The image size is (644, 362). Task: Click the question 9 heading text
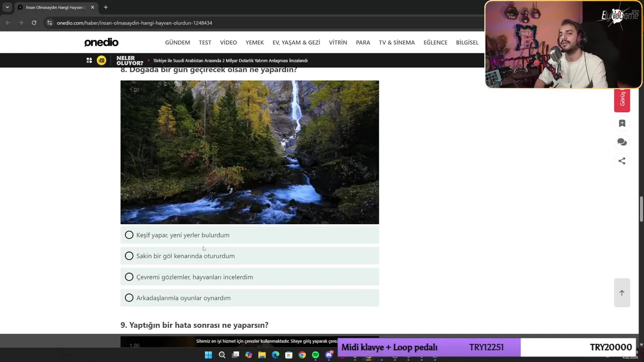pos(194,325)
